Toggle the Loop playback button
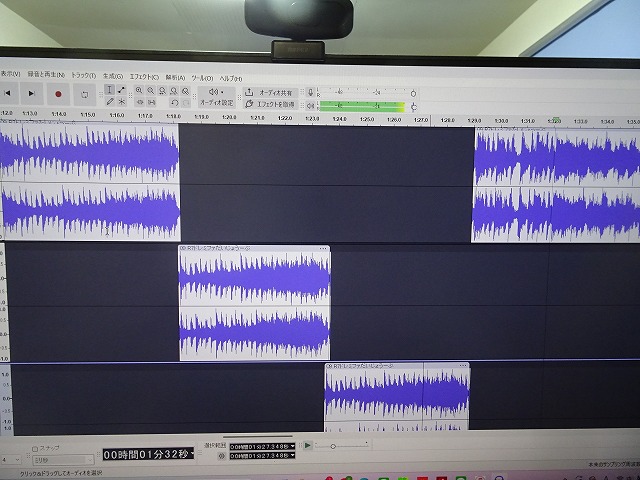Viewport: 640px width, 480px height. click(85, 94)
